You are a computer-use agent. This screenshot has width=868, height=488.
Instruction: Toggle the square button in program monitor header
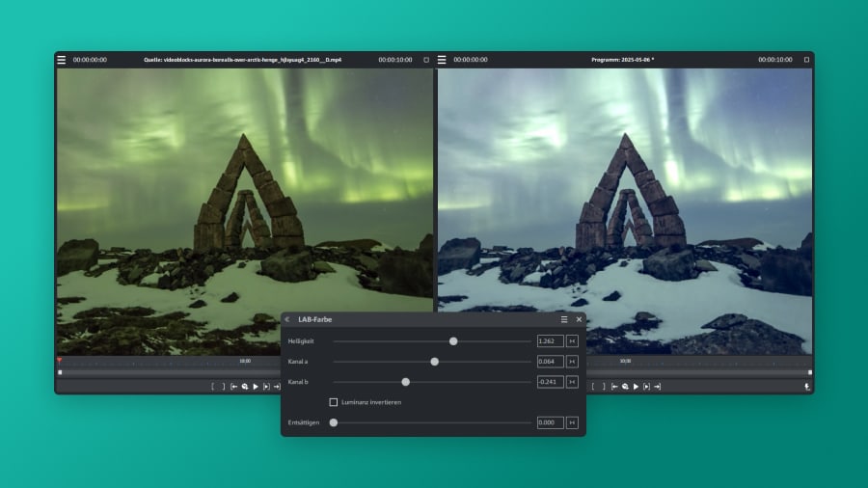[806, 60]
